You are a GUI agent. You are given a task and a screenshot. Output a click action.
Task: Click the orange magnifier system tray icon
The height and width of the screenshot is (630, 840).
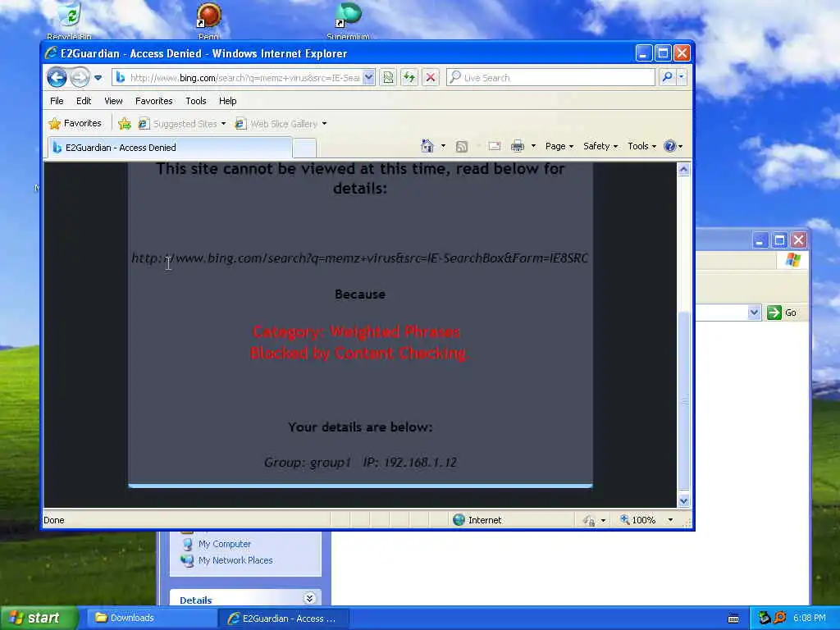[x=781, y=618]
